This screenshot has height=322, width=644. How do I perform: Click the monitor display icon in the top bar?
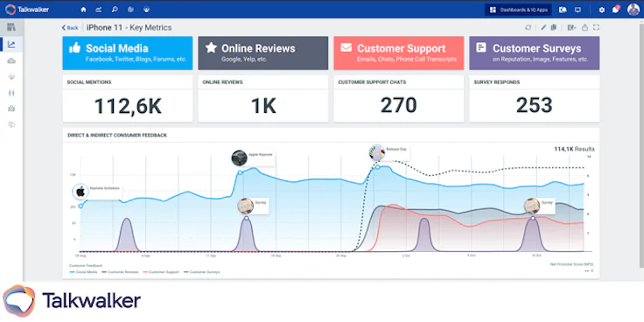coord(577,10)
